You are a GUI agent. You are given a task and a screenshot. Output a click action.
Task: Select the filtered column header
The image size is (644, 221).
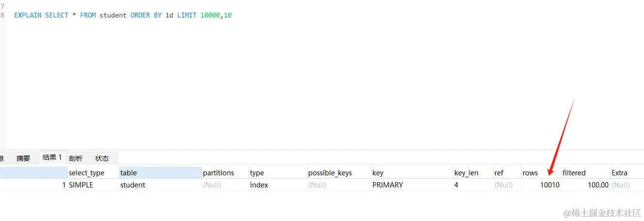tap(574, 173)
